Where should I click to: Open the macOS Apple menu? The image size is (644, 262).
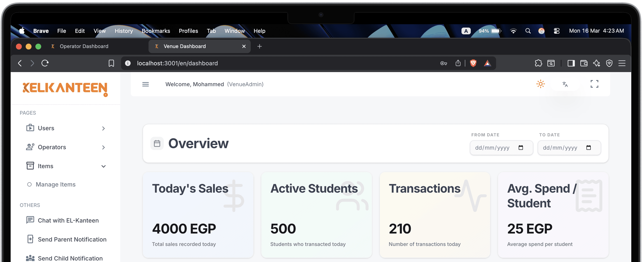(22, 31)
